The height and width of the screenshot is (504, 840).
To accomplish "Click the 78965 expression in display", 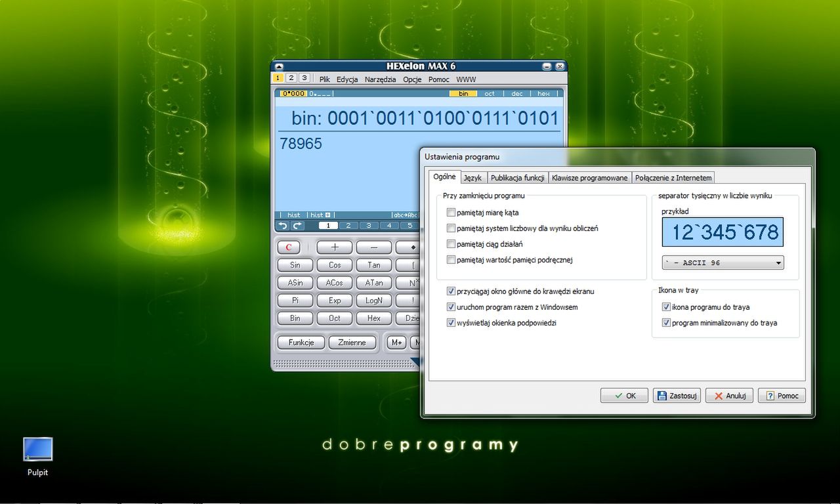I will coord(301,144).
